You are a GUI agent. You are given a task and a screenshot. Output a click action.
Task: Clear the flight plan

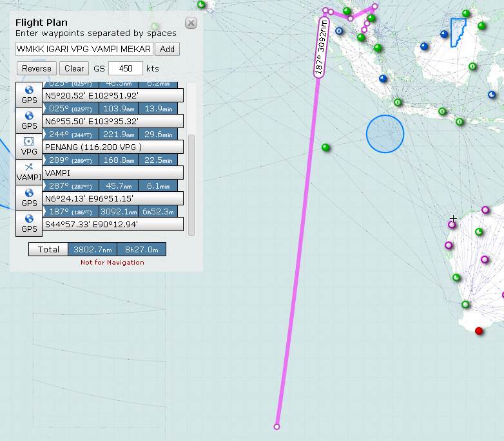coord(74,68)
